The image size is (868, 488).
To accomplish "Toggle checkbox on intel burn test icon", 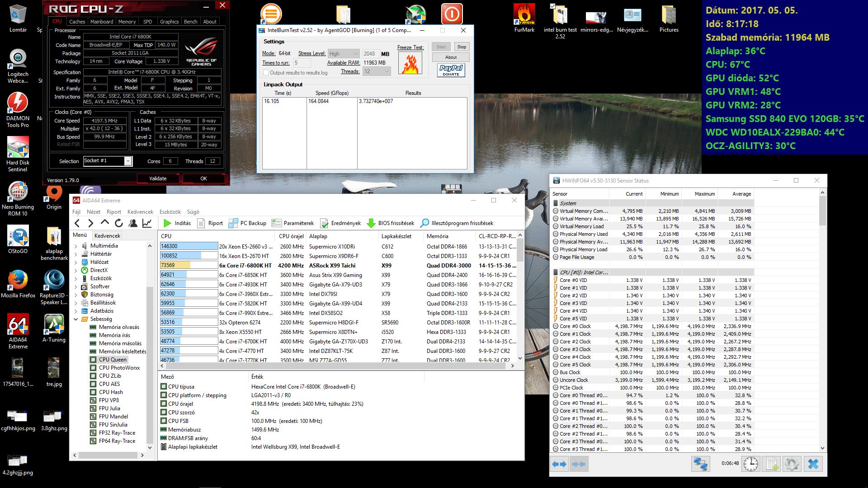I will point(552,6).
